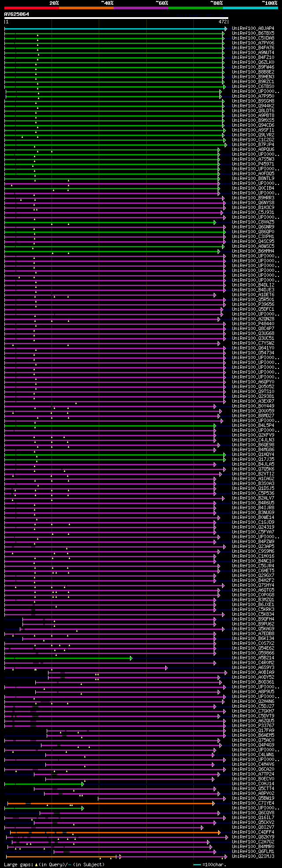Click the label UniRef100_Q05052
282x868 pixels.
(x=253, y=387)
